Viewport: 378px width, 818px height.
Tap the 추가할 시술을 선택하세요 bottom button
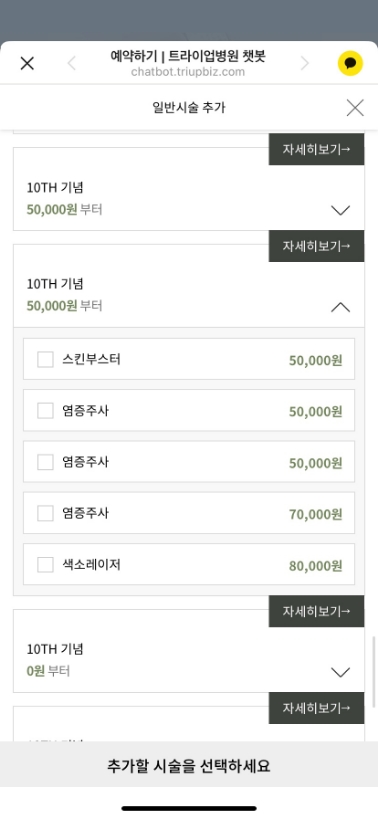(x=189, y=765)
